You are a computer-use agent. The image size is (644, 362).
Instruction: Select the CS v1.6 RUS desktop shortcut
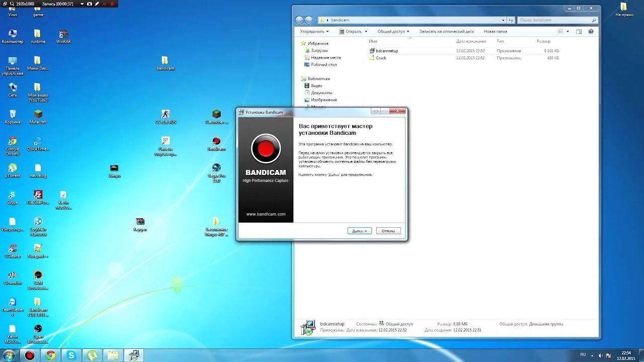[166, 117]
